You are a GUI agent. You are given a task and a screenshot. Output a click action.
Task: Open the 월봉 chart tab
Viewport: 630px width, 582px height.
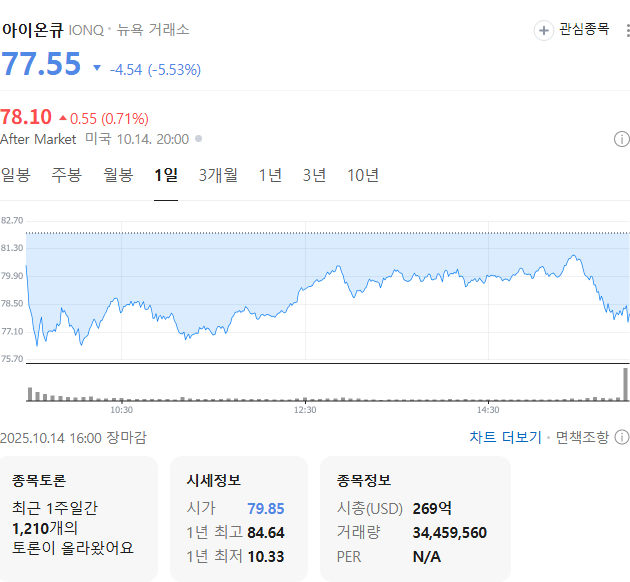[118, 175]
